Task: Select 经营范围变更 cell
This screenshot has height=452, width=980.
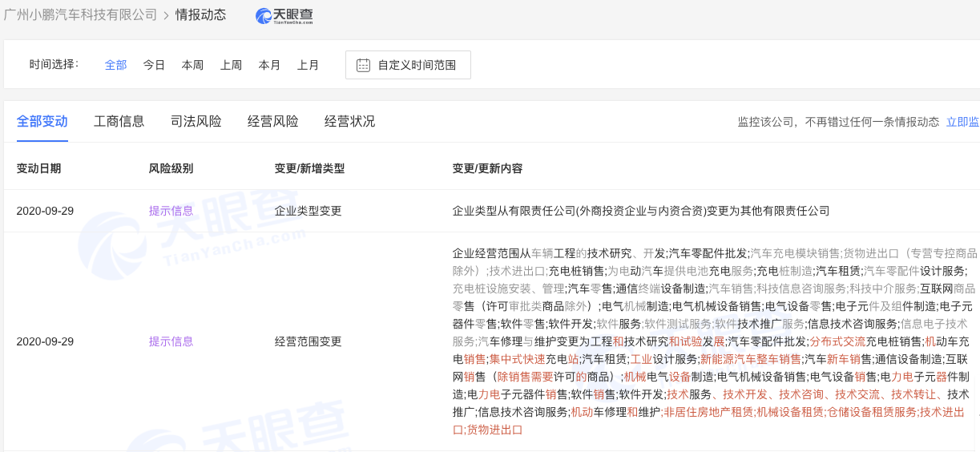Action: tap(309, 341)
